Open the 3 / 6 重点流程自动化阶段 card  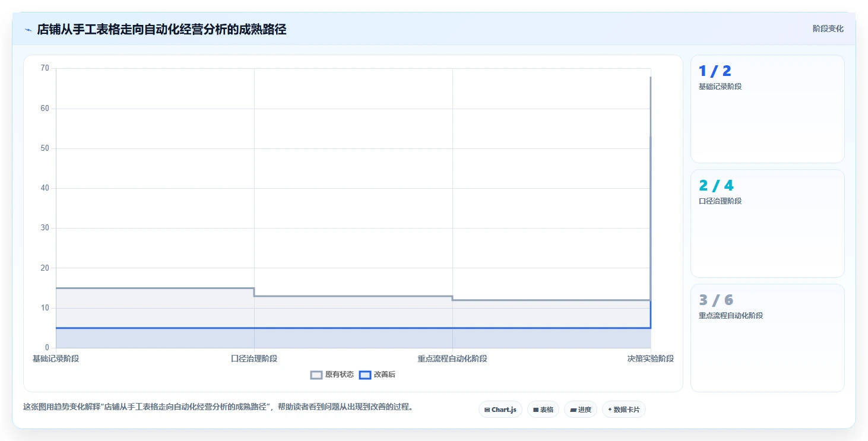tap(767, 338)
